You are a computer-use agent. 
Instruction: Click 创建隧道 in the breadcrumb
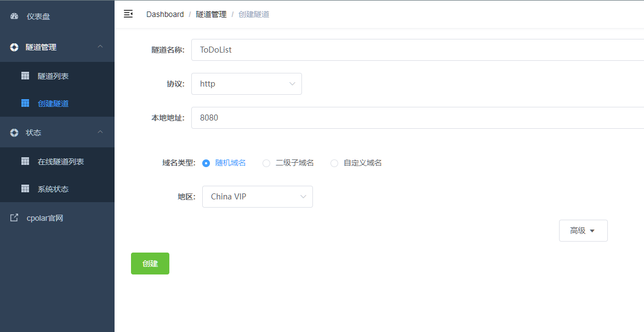coord(254,14)
